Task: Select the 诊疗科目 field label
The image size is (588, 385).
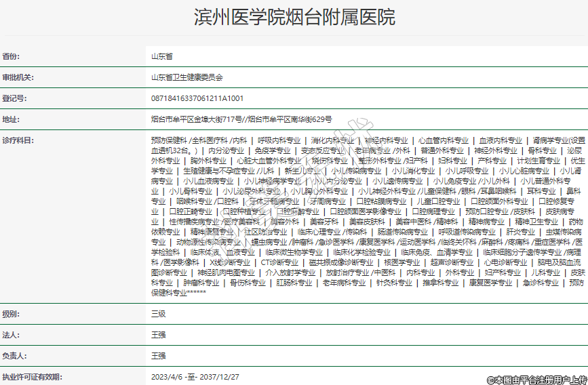Action: pyautogui.click(x=18, y=140)
